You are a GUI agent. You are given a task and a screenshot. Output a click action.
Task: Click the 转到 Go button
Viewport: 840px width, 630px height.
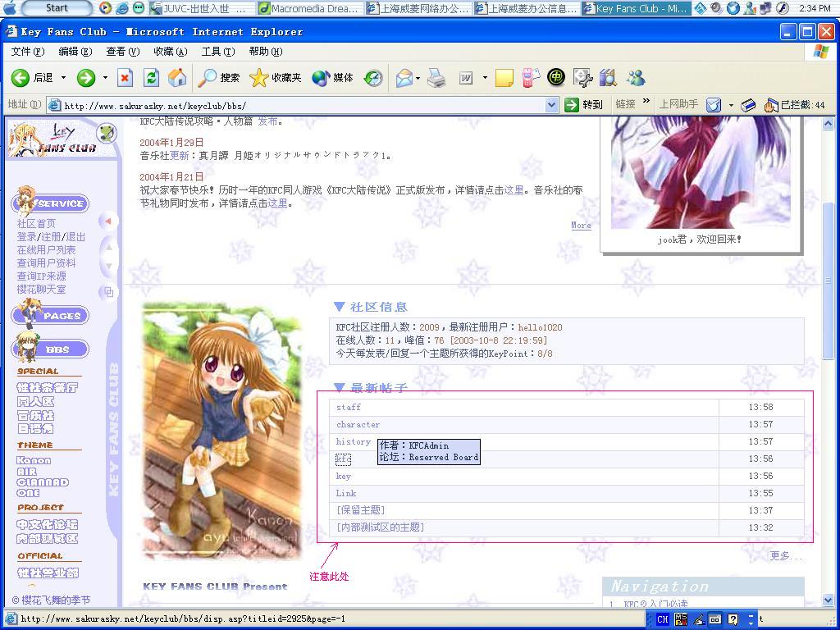point(584,105)
